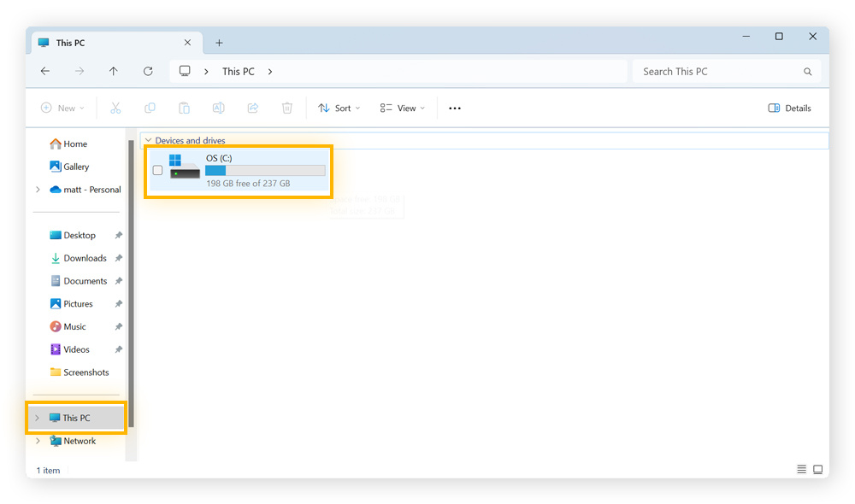Screen dimensions: 855x504
Task: Click the Delete toolbar icon
Action: (x=286, y=108)
